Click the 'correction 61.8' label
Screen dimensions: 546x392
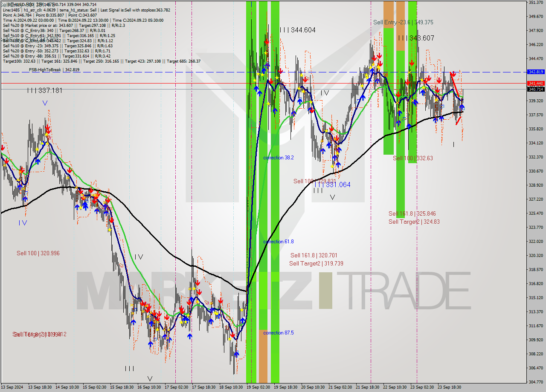(x=279, y=242)
